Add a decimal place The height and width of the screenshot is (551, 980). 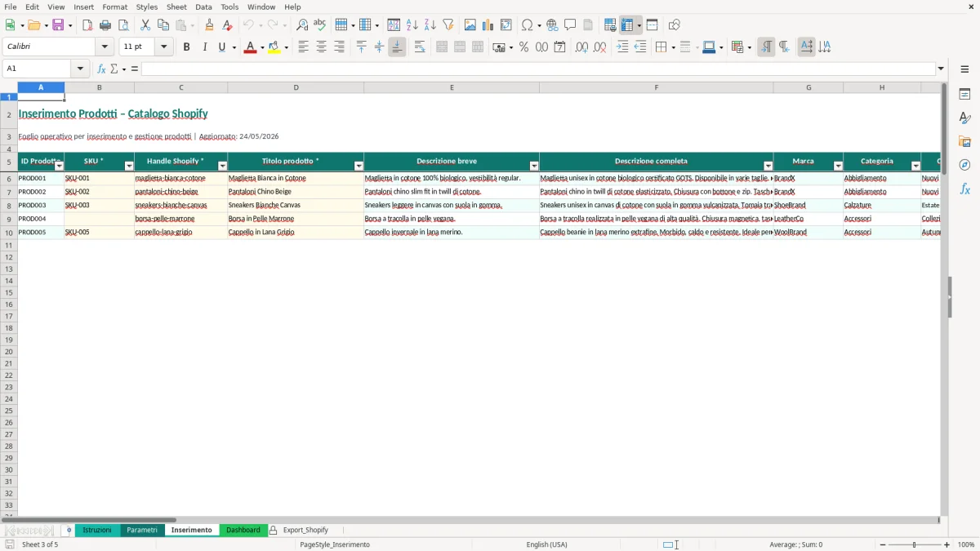(581, 47)
